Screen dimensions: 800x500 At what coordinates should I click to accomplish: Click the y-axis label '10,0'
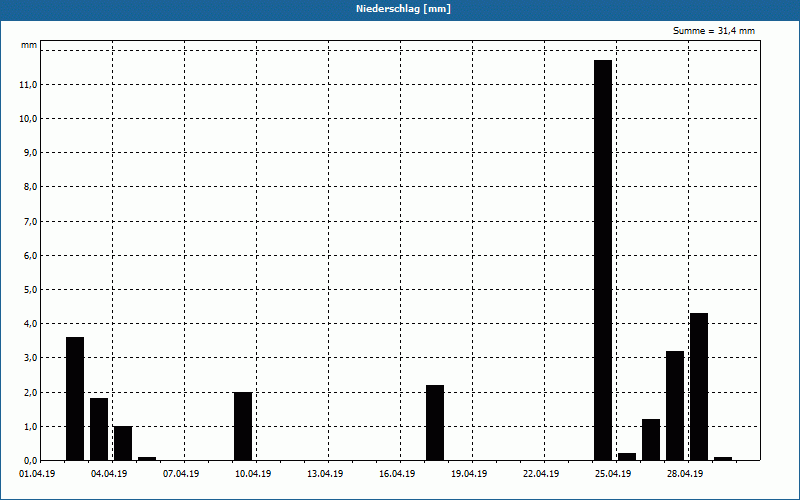28,119
